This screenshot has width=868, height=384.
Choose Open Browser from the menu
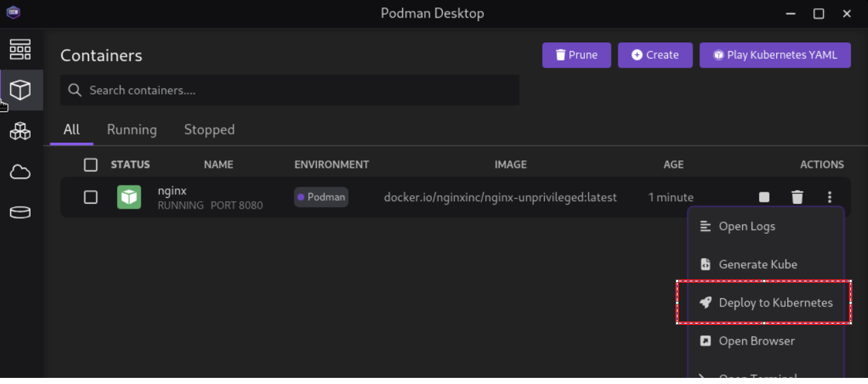click(756, 341)
